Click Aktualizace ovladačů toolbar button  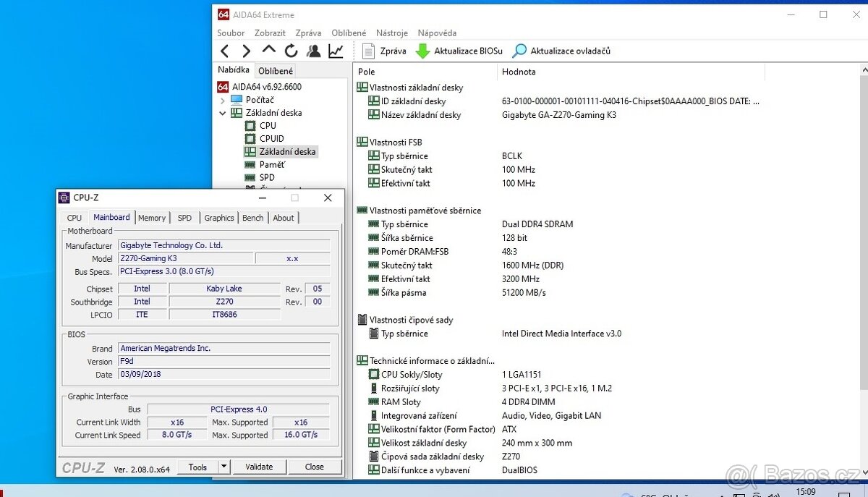562,51
